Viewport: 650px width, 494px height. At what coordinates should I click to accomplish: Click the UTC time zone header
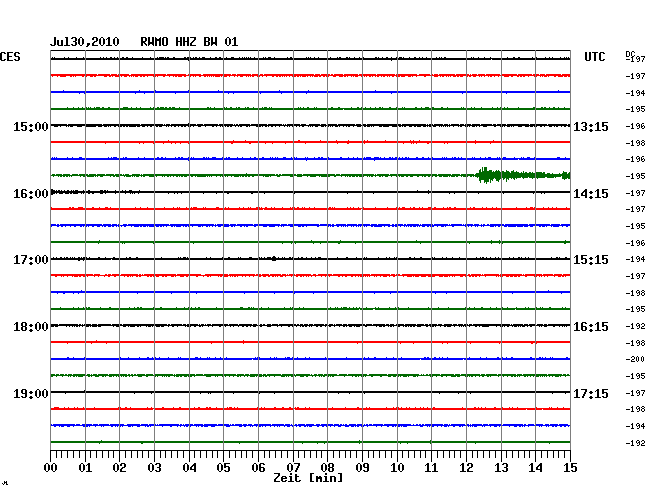[594, 57]
